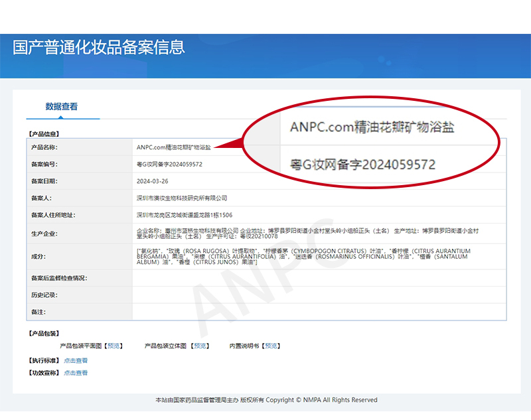Click the 备案人住所地址 address value
The height and width of the screenshot is (420, 531).
coord(184,215)
